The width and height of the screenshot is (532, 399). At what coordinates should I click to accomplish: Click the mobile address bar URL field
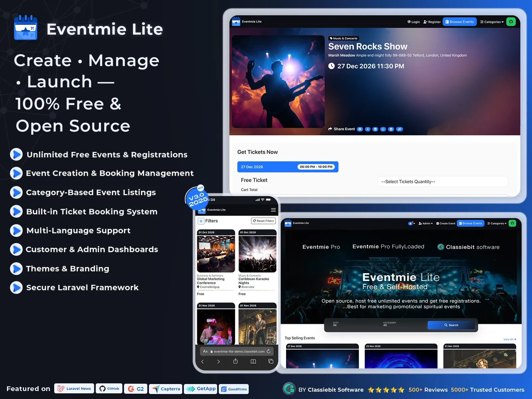pos(237,351)
